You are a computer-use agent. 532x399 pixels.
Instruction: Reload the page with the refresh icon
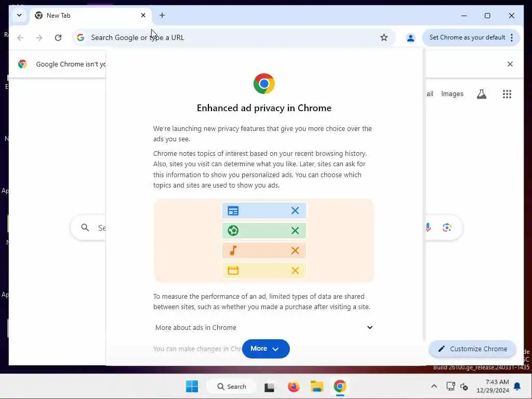[x=58, y=37]
